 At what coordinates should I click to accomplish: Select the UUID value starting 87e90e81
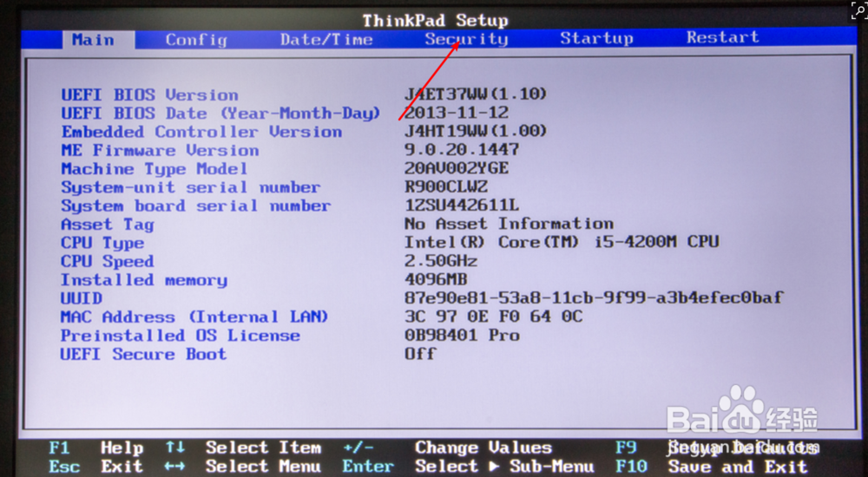pyautogui.click(x=594, y=297)
